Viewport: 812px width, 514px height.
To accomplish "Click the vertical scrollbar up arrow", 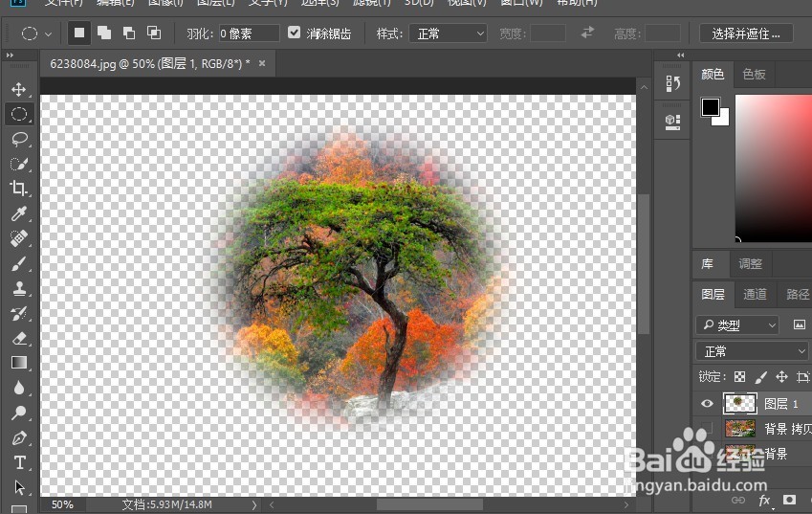I will [x=644, y=87].
